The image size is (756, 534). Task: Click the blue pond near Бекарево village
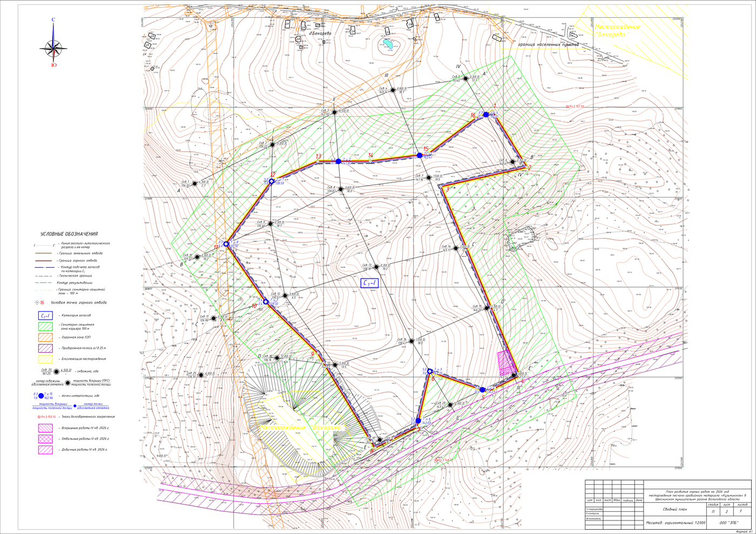(388, 44)
